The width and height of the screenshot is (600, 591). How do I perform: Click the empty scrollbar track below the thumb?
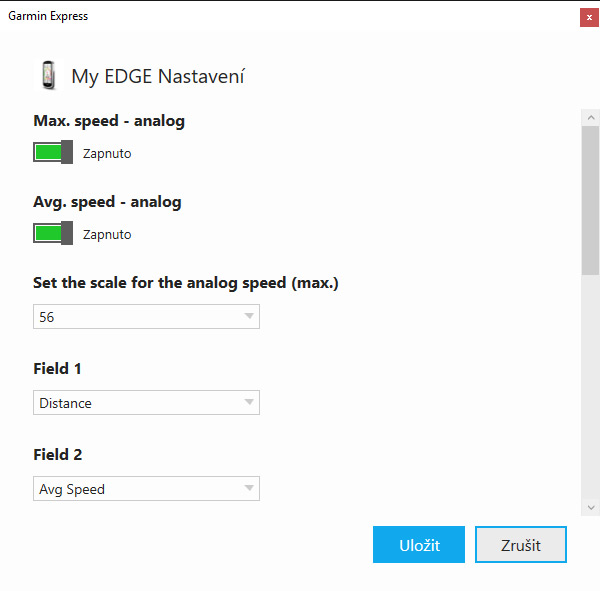tap(590, 387)
